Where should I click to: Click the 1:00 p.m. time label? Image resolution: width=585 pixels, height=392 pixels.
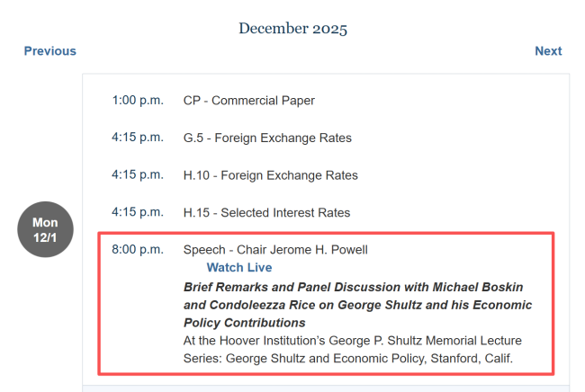tap(138, 100)
